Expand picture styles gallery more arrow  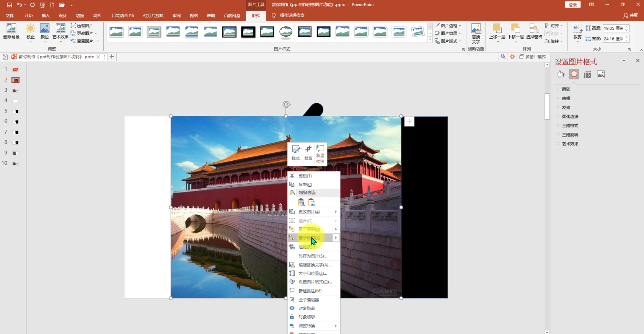click(430, 40)
